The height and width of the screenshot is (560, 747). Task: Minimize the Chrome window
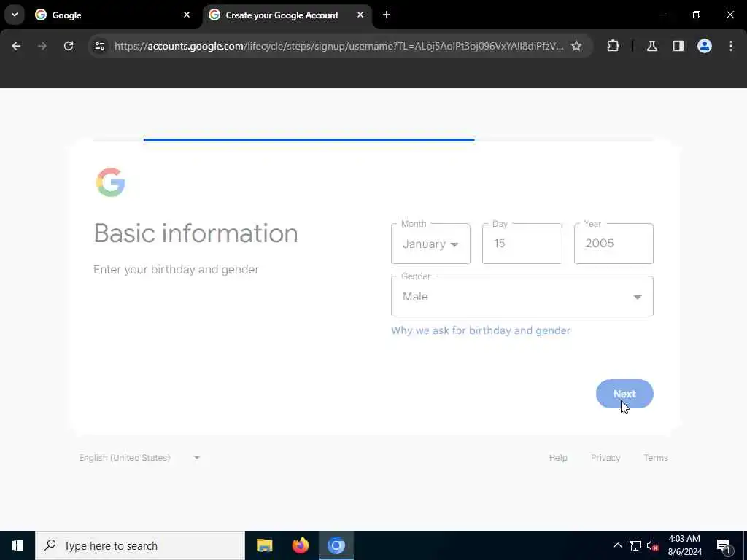(x=662, y=15)
